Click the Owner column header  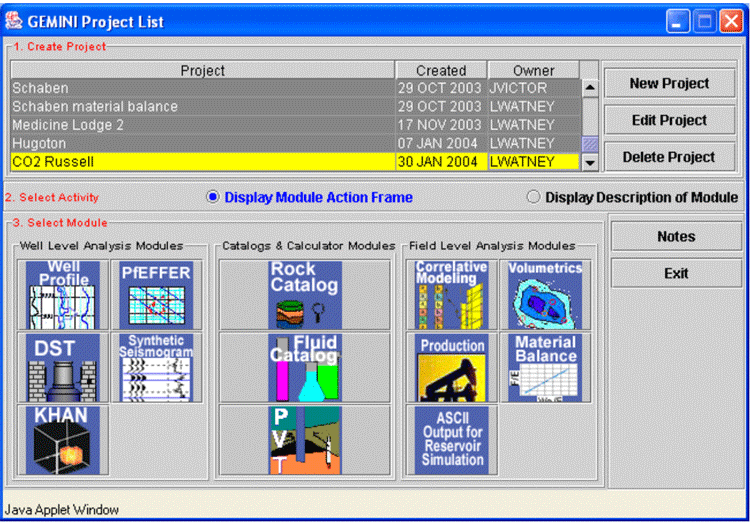click(533, 70)
